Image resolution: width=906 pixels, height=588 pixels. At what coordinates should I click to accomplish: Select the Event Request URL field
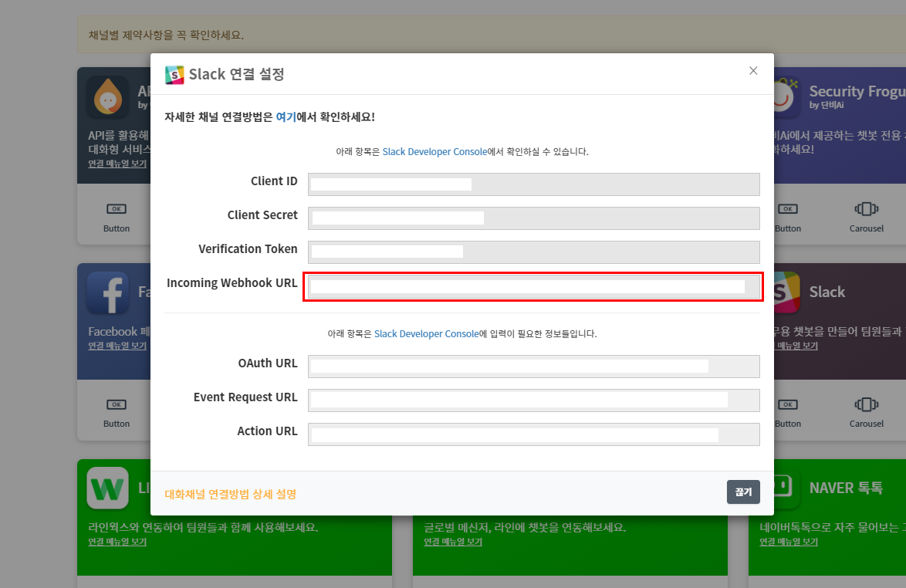click(x=533, y=400)
